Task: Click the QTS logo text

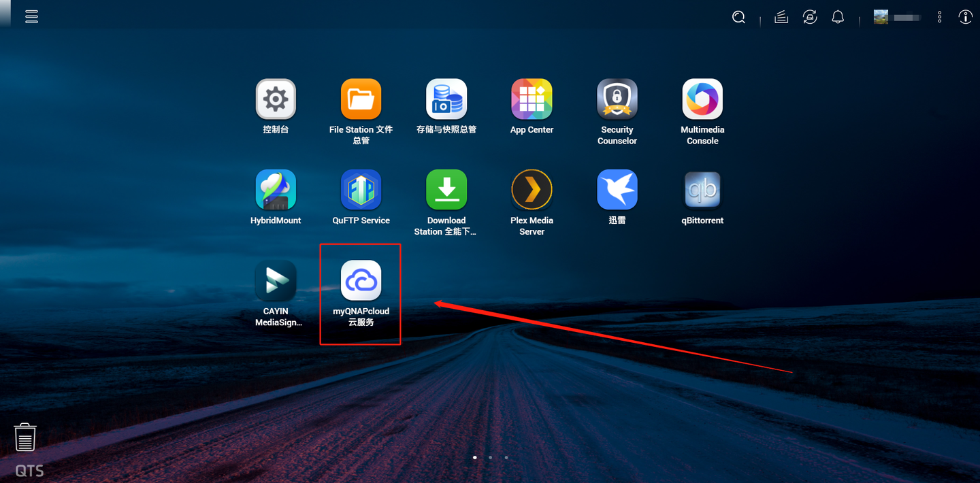Action: coord(29,471)
